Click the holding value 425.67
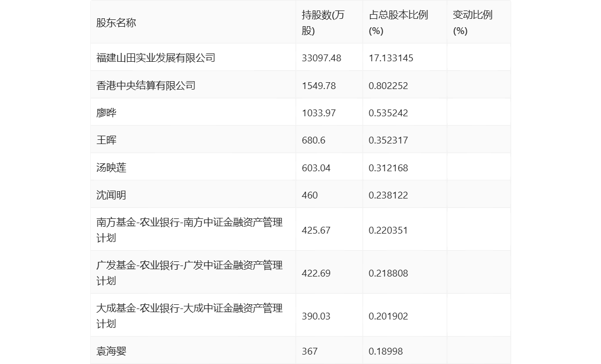 click(316, 230)
